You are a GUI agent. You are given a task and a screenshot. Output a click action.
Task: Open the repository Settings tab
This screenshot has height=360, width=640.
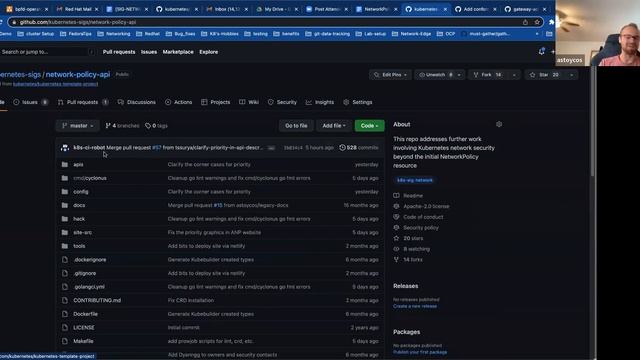(358, 102)
